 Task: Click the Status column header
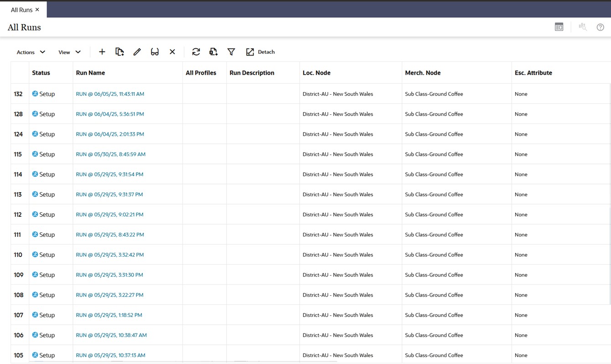point(41,72)
